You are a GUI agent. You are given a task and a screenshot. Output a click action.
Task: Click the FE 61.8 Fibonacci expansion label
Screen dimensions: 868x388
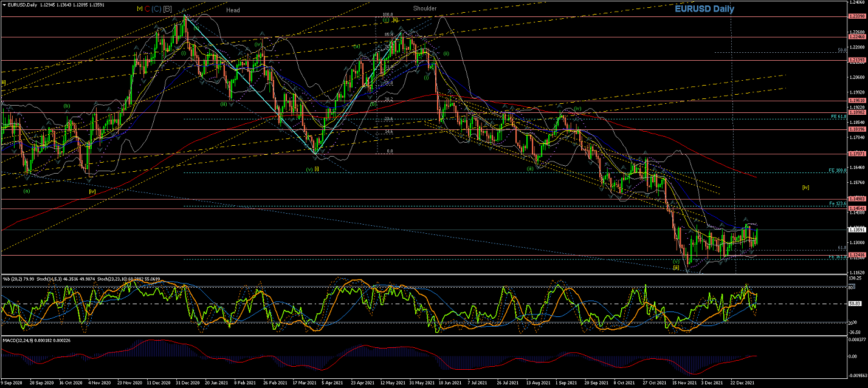[839, 116]
